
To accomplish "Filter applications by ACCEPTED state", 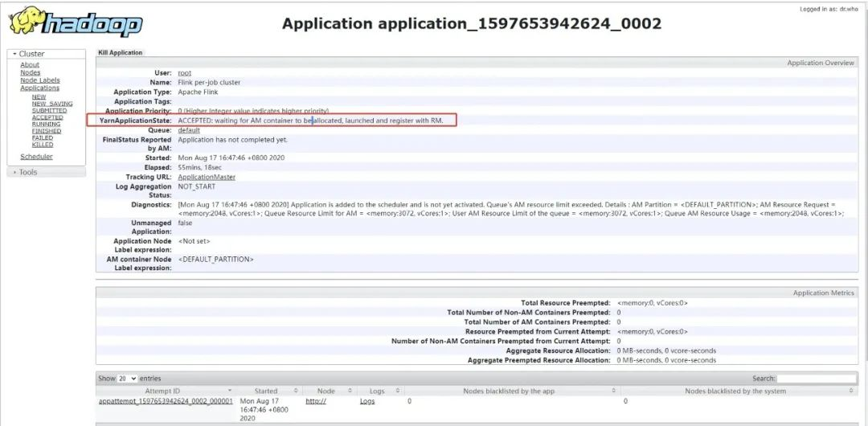I will point(47,117).
